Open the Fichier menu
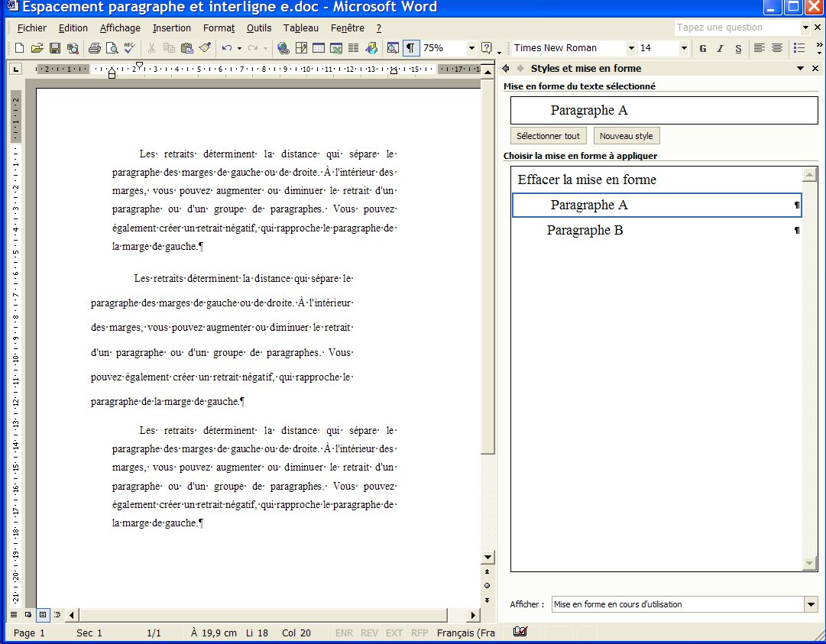 [31, 28]
